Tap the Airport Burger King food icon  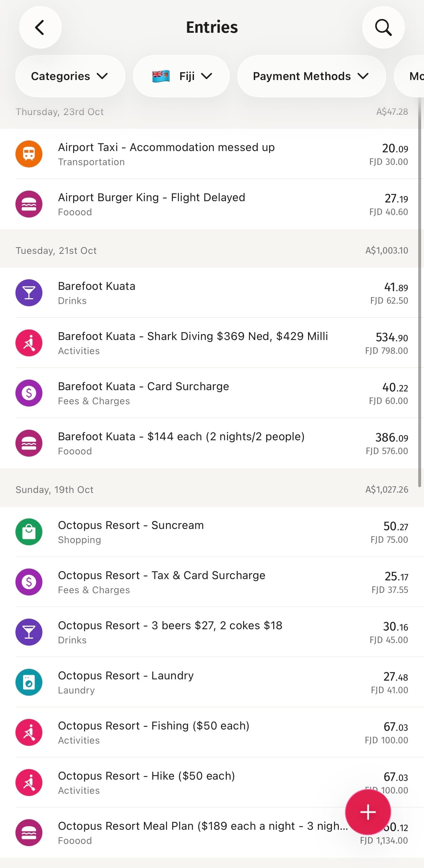click(x=29, y=204)
